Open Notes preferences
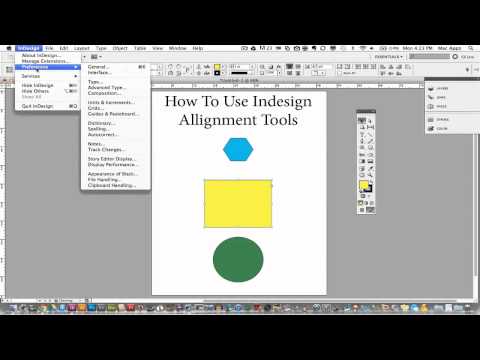The image size is (480, 360). pos(115,144)
